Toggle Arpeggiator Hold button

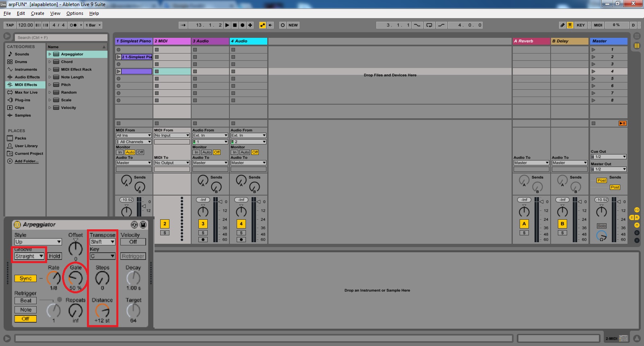pos(54,256)
